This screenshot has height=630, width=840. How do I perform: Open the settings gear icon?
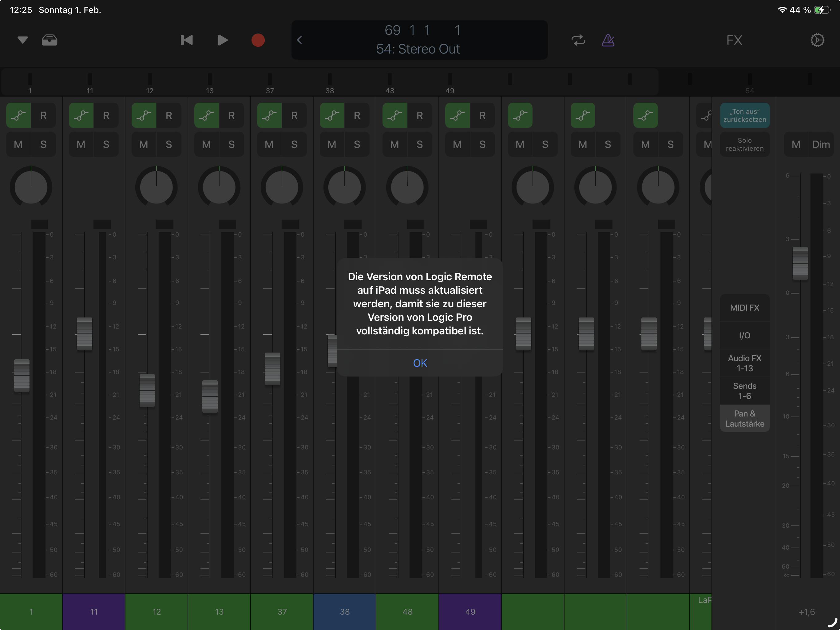(817, 40)
